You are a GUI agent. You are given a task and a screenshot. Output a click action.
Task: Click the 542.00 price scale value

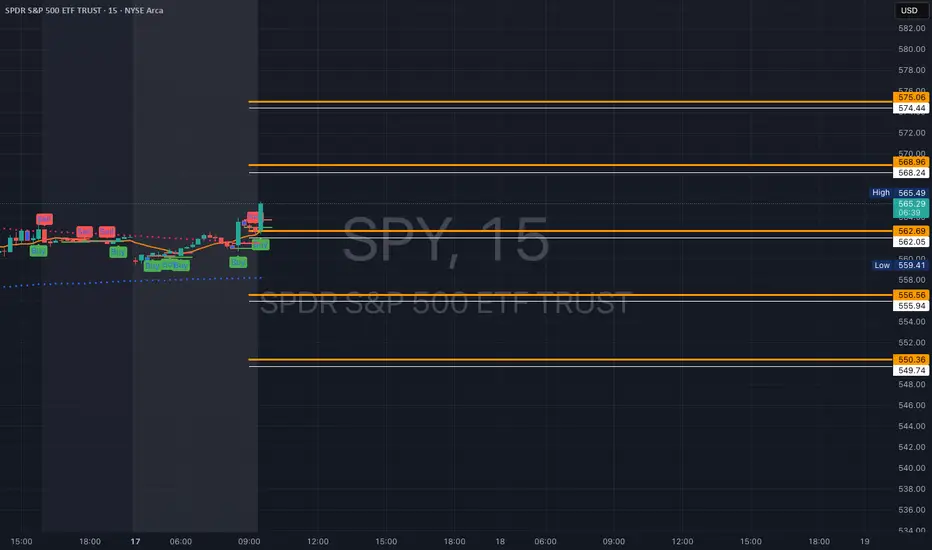[911, 447]
